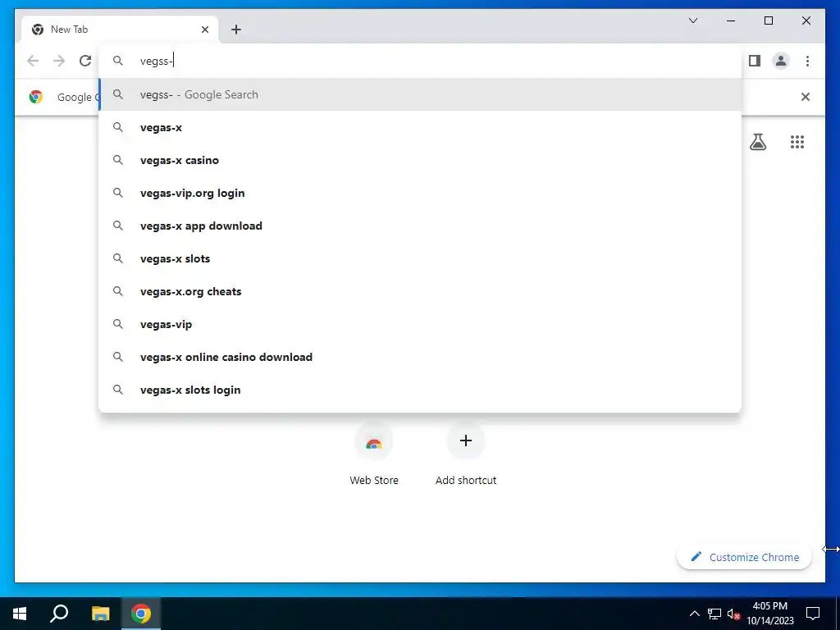This screenshot has height=630, width=840.
Task: Click Chrome icon in taskbar
Action: click(141, 614)
